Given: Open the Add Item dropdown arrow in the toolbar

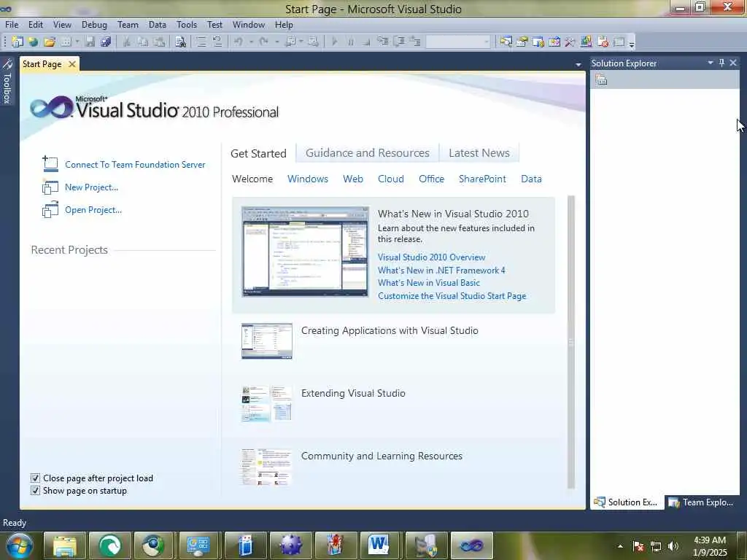Looking at the screenshot, I should tap(77, 42).
